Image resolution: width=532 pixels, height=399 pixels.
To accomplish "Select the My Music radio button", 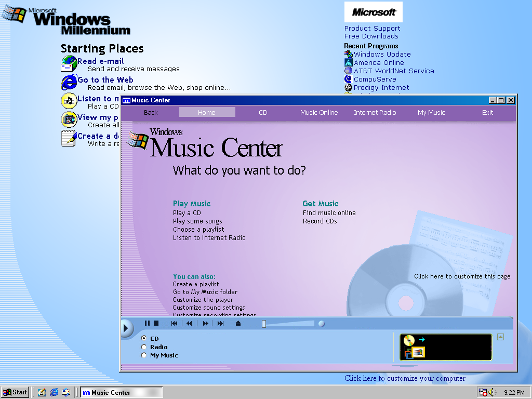I will [x=144, y=355].
